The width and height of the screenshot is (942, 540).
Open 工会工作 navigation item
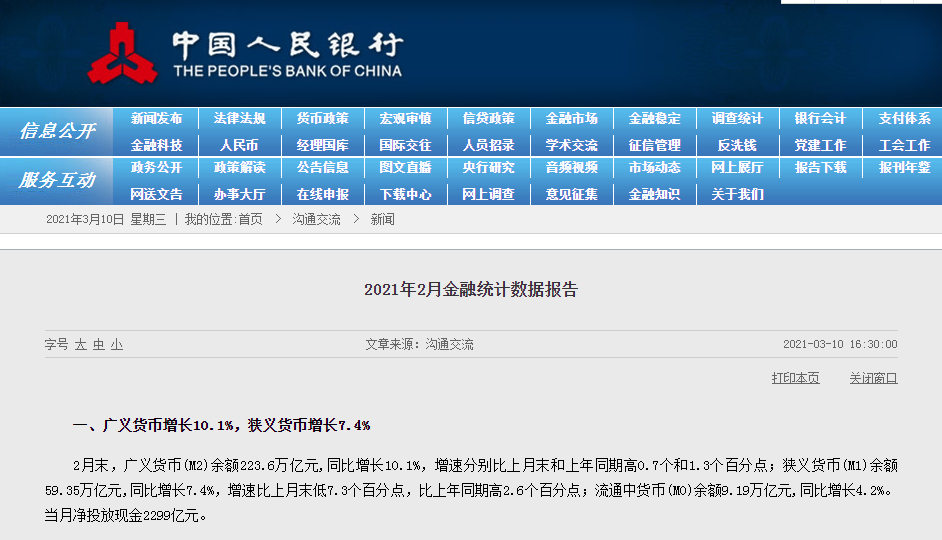[x=904, y=145]
